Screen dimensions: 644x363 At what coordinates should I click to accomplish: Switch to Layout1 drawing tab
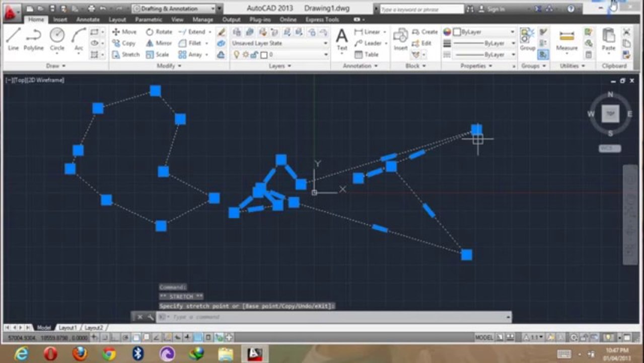[x=67, y=328]
